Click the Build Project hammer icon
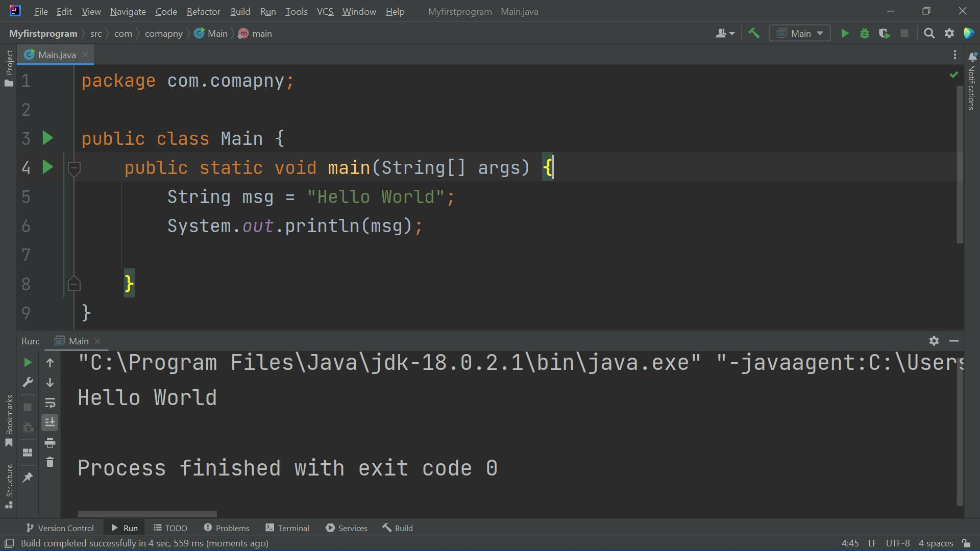 [754, 33]
